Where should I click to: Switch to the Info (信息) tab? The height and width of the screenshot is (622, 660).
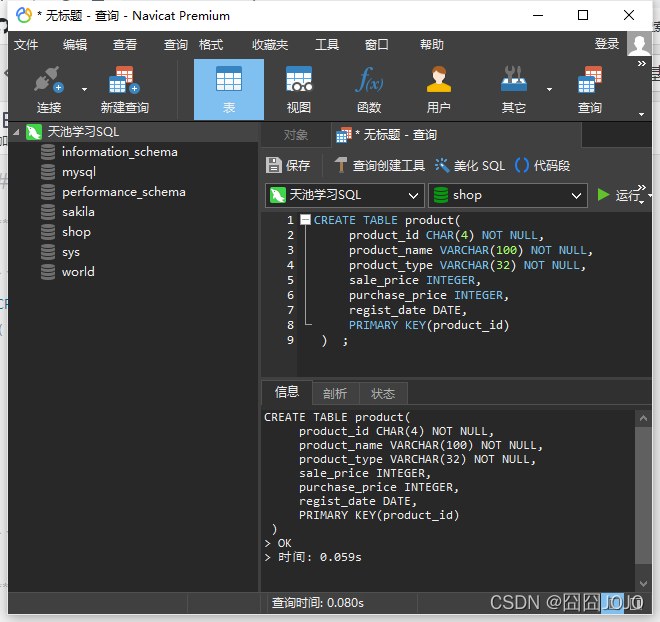tap(287, 392)
